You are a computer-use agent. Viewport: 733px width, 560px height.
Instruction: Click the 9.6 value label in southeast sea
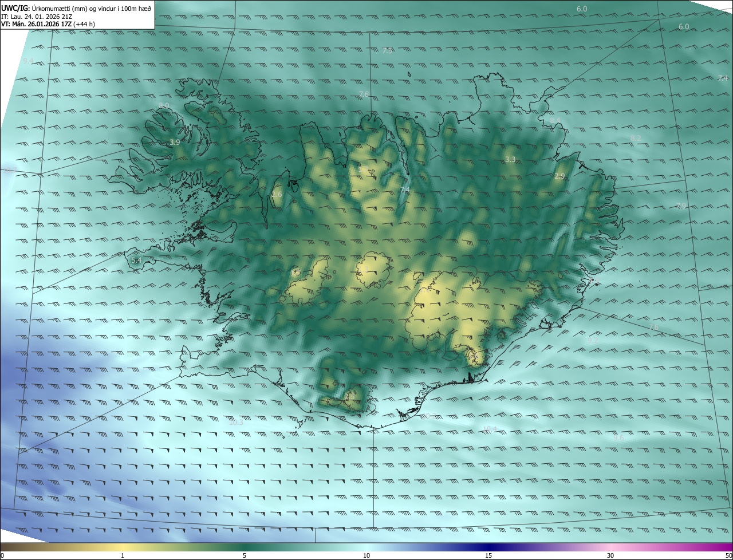pos(618,438)
